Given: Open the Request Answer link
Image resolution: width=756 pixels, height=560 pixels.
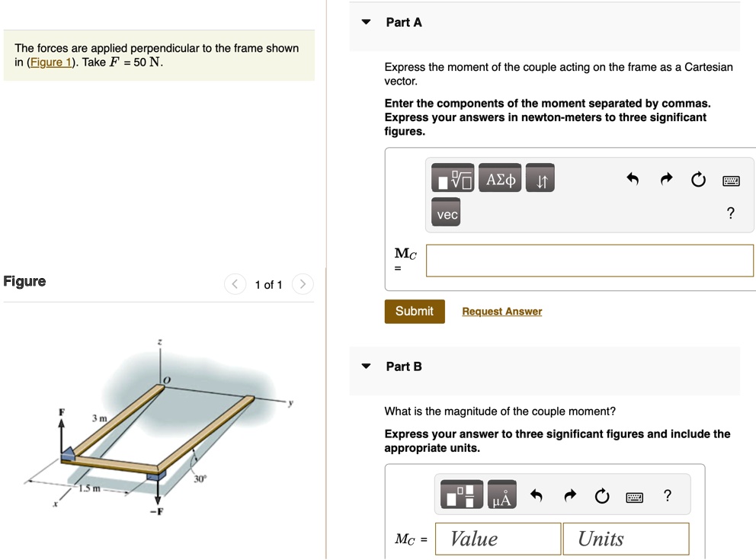Looking at the screenshot, I should click(501, 311).
